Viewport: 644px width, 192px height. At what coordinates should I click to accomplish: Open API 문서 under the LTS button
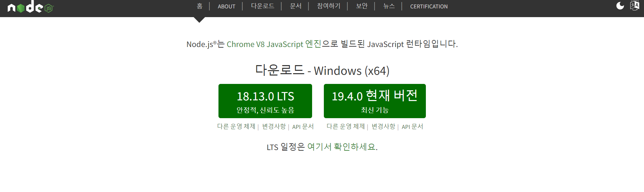coord(303,127)
